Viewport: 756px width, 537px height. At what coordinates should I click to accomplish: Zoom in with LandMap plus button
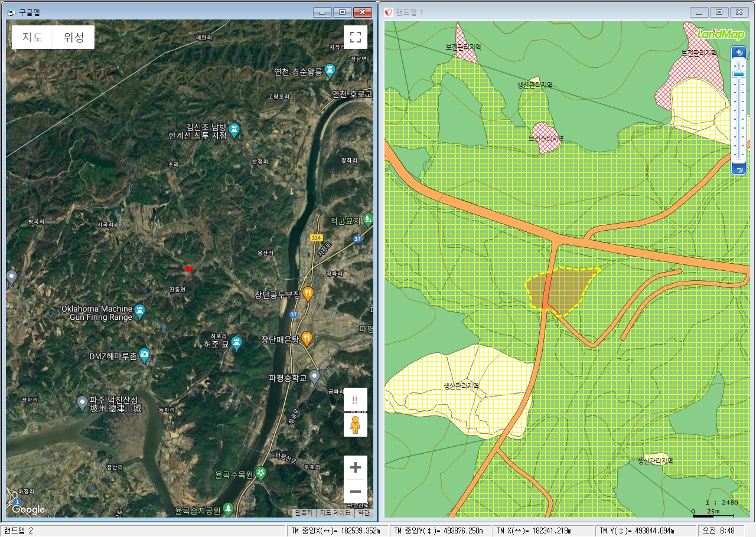tap(739, 53)
